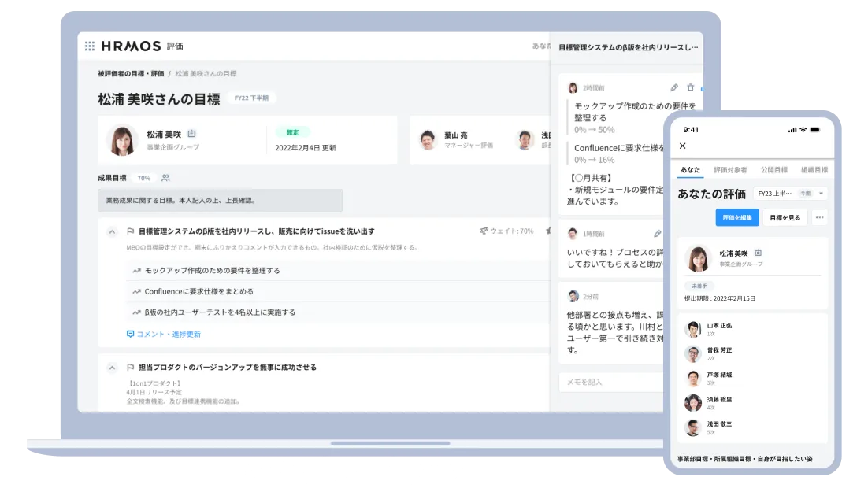Screen dimensions: 868x488
Task: Edit the 2時間前 comment with the pencil icon
Action: 675,88
